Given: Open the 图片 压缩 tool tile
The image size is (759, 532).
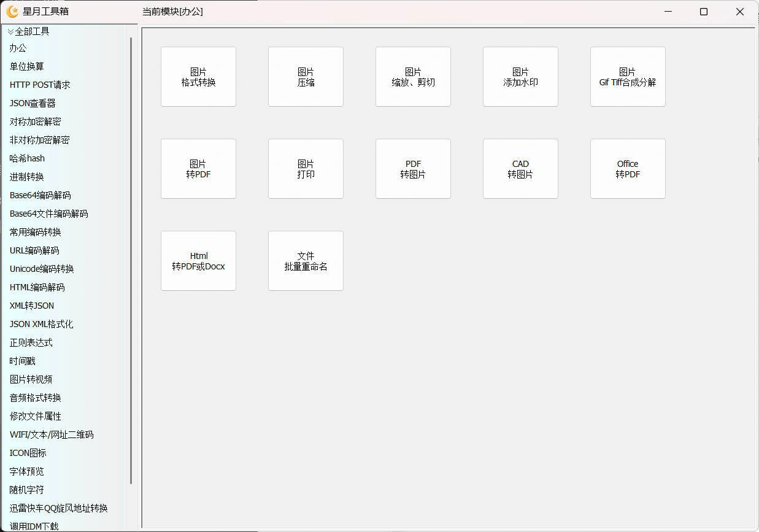Looking at the screenshot, I should (306, 77).
